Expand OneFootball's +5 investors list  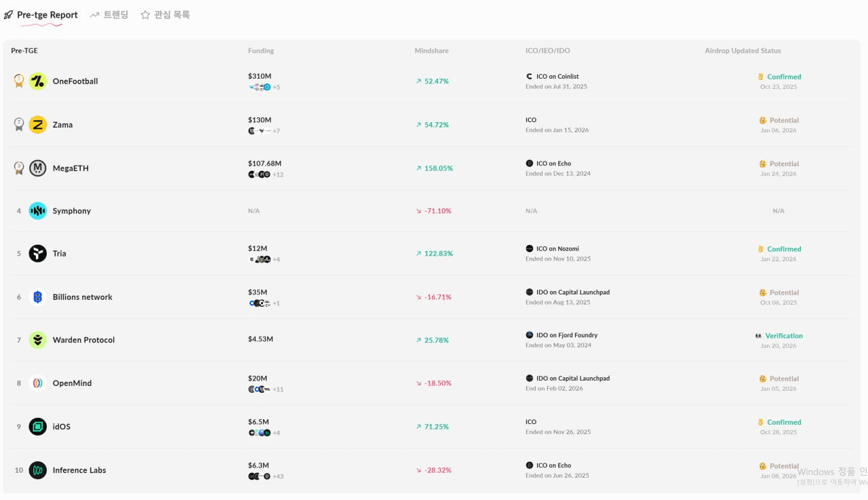pyautogui.click(x=276, y=88)
